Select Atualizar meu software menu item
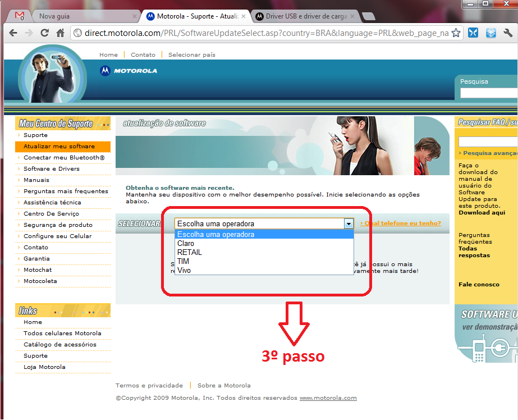This screenshot has width=518, height=420. click(63, 147)
